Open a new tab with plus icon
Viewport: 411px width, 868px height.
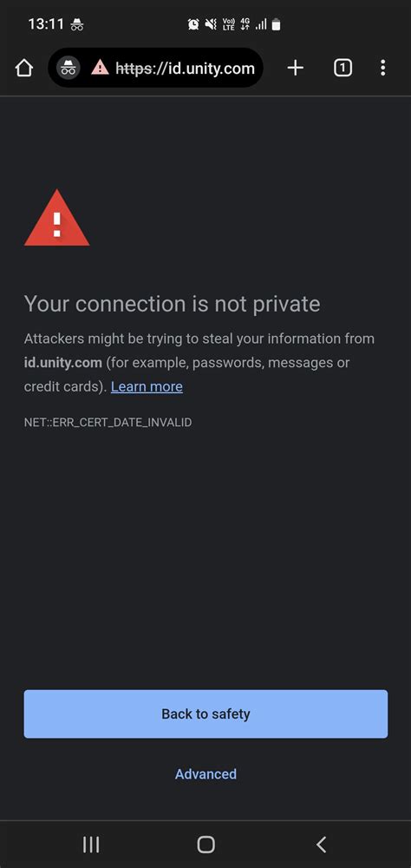296,68
